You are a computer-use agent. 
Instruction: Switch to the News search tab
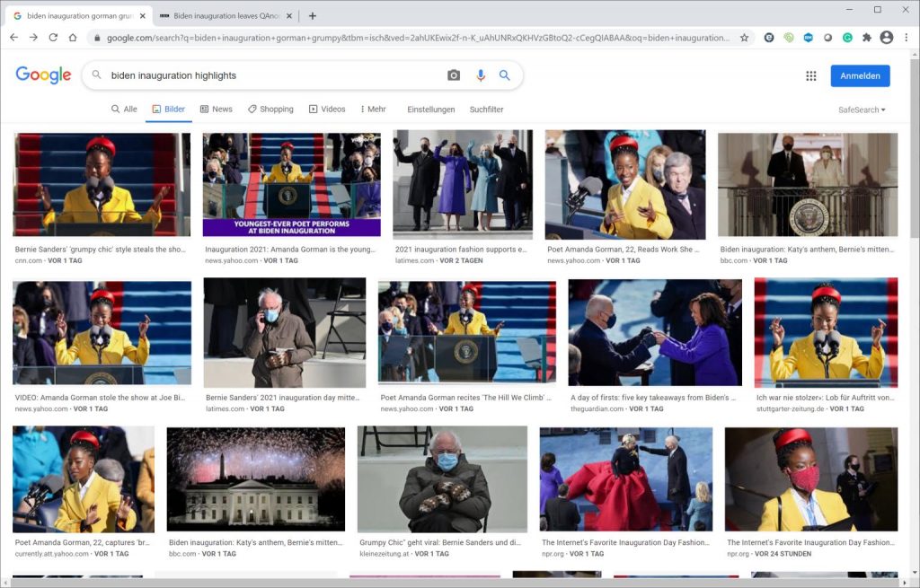pos(216,110)
